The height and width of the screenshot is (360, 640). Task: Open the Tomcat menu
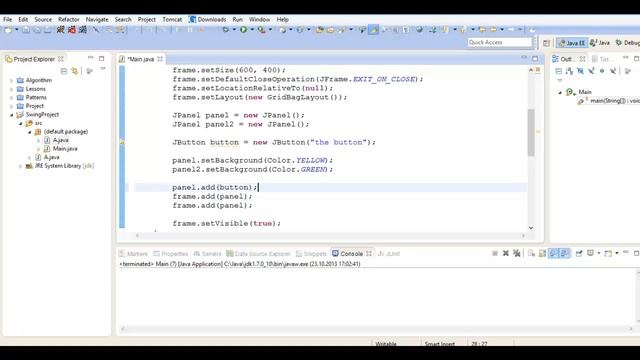(172, 19)
